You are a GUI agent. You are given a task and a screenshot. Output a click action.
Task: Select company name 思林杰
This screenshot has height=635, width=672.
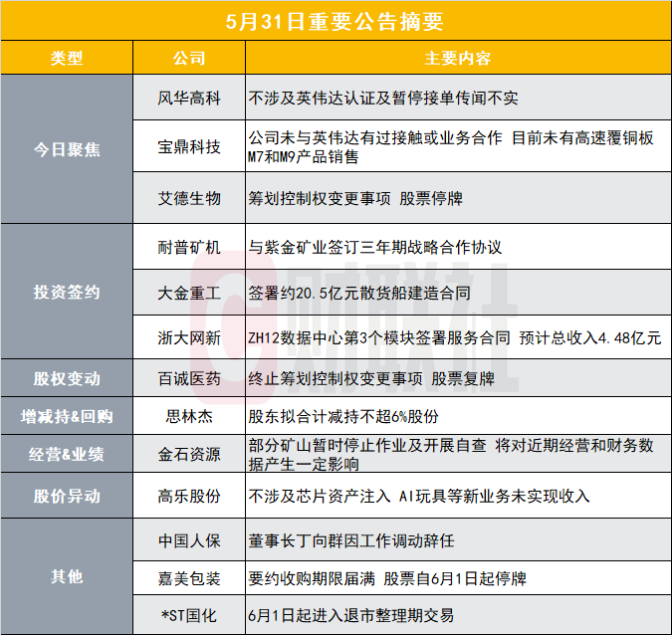pos(189,416)
